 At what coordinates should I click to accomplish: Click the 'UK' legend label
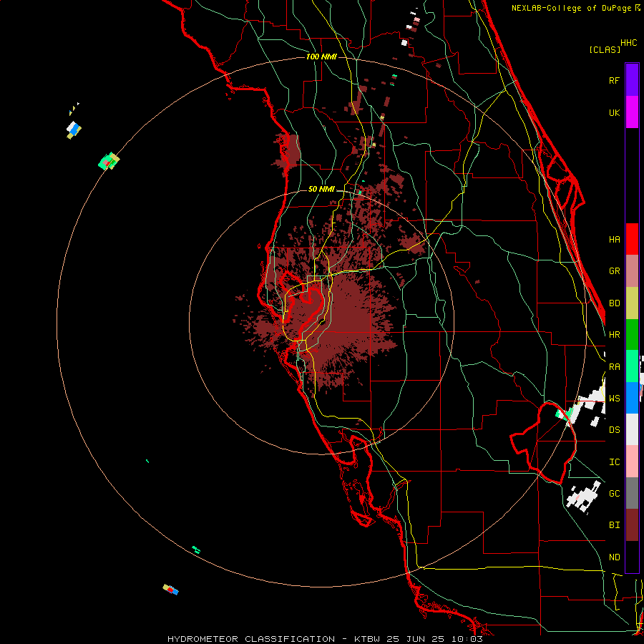click(x=614, y=112)
